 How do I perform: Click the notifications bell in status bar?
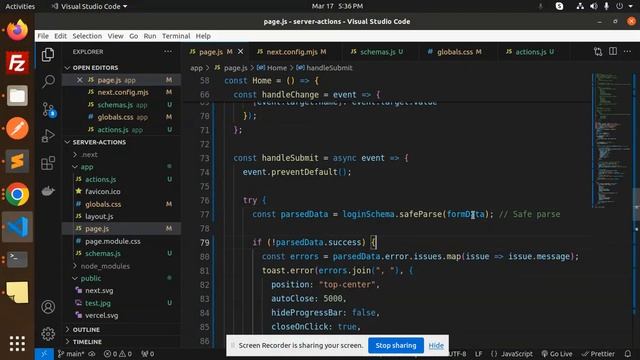point(628,354)
